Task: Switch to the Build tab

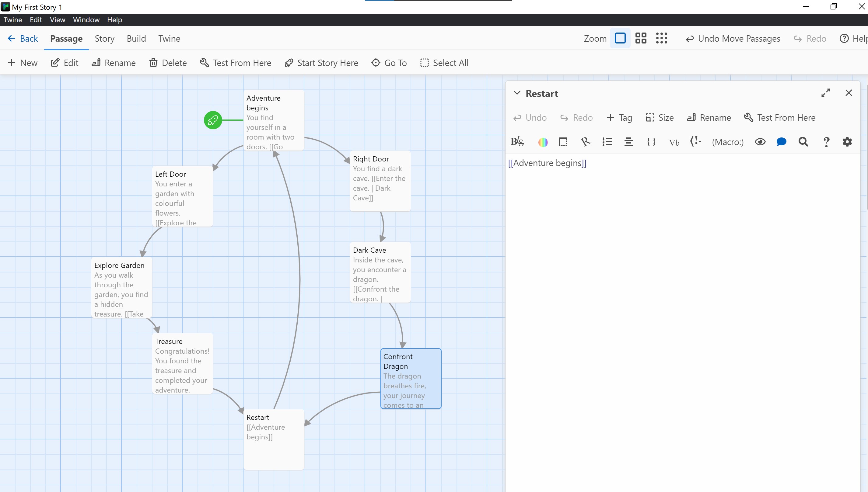Action: tap(136, 39)
